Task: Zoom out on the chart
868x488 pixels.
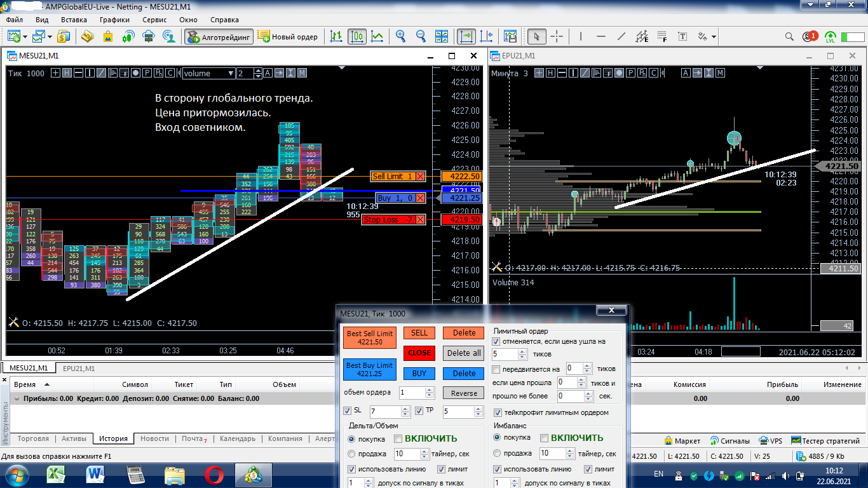Action: point(421,36)
